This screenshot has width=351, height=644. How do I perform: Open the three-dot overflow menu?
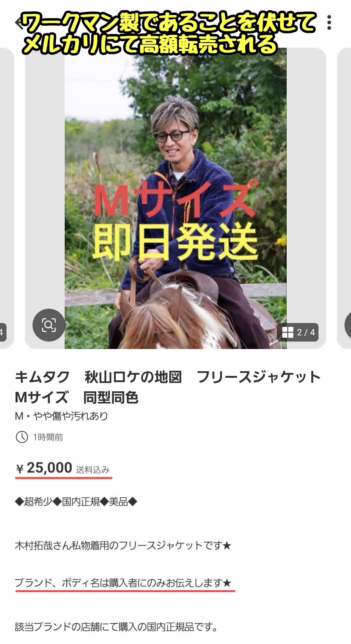[x=329, y=23]
